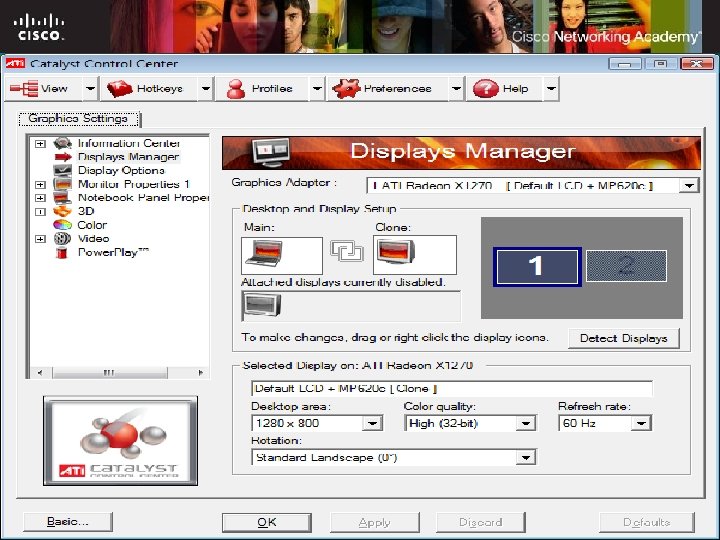Select Display Options in the tree
The height and width of the screenshot is (540, 720).
[x=121, y=170]
